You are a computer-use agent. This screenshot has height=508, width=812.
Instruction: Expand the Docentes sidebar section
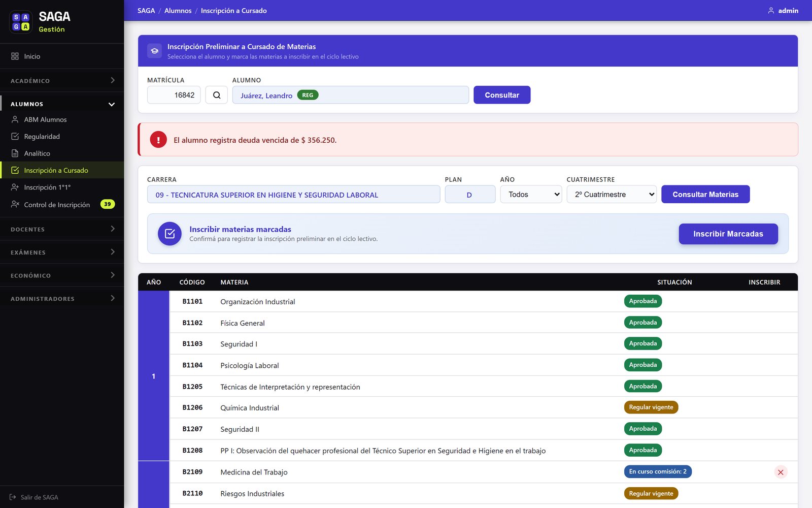pos(62,229)
